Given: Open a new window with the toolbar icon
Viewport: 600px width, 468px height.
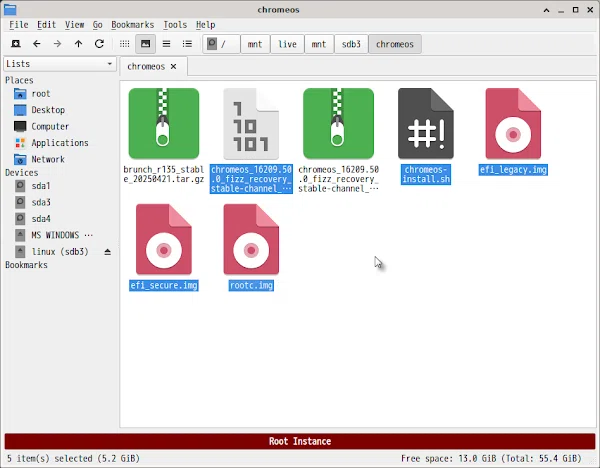Looking at the screenshot, I should [16, 44].
